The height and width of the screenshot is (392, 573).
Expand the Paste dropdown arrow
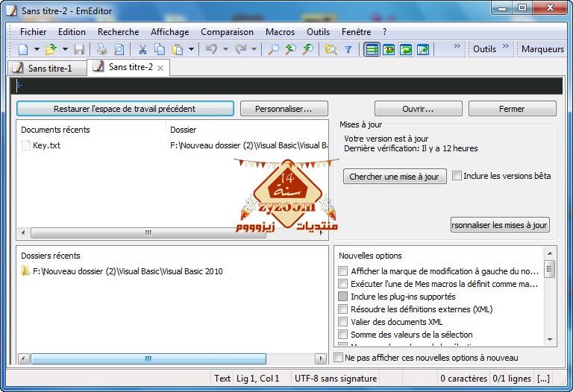(191, 49)
